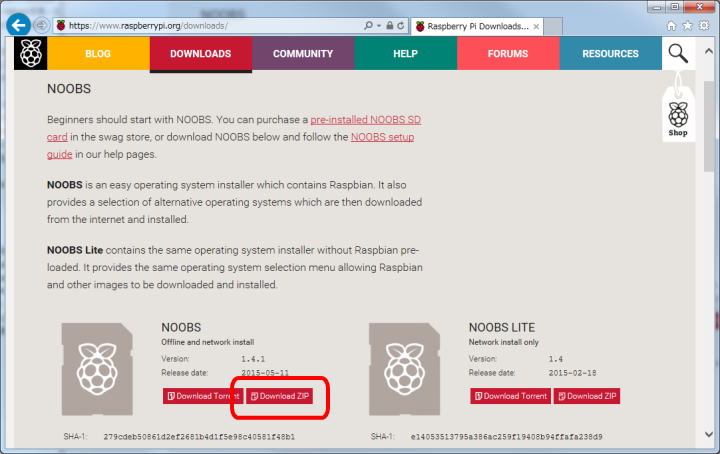Click the scrollbar up arrow
The height and width of the screenshot is (454, 720).
pos(709,51)
